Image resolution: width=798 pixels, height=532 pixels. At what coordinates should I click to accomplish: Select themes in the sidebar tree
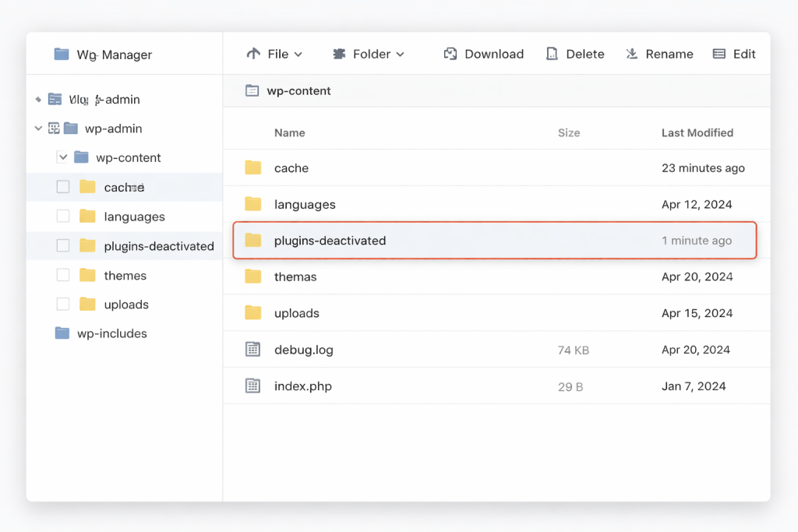[x=125, y=276]
